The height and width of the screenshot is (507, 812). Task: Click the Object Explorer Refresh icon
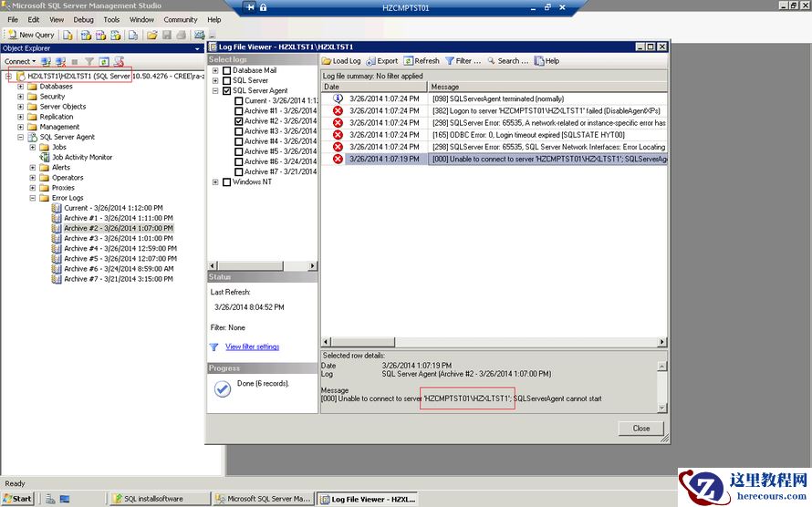point(104,62)
